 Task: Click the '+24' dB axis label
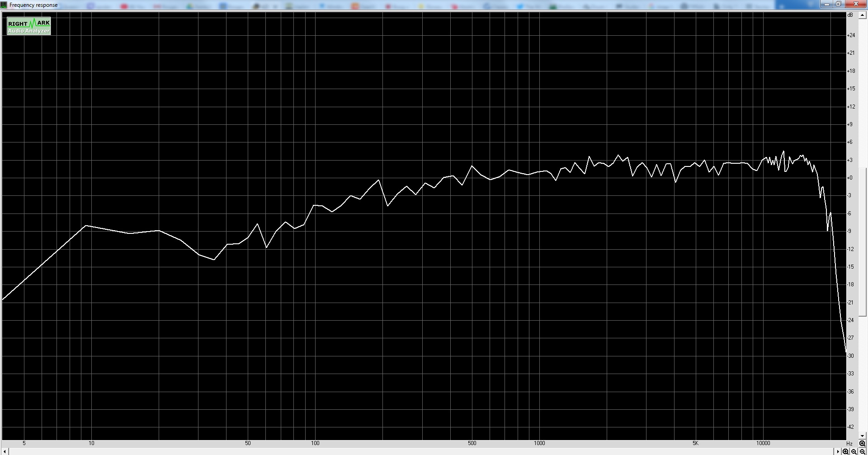[850, 35]
